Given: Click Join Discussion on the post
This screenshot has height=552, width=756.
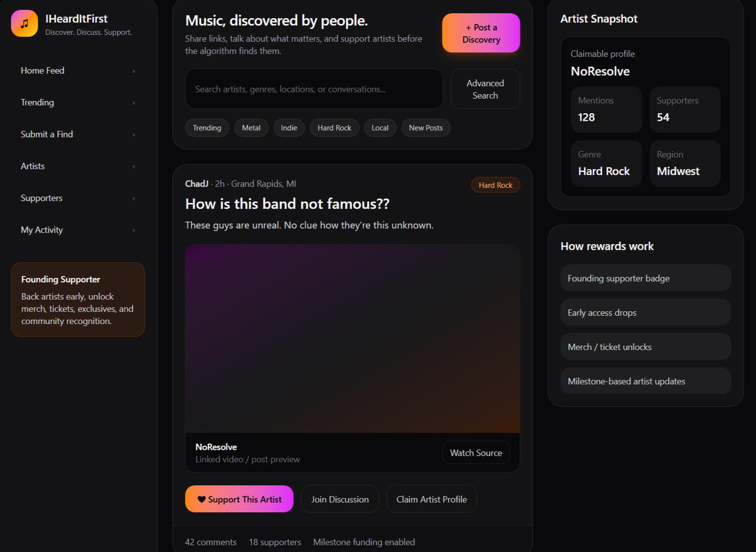Looking at the screenshot, I should tap(340, 499).
